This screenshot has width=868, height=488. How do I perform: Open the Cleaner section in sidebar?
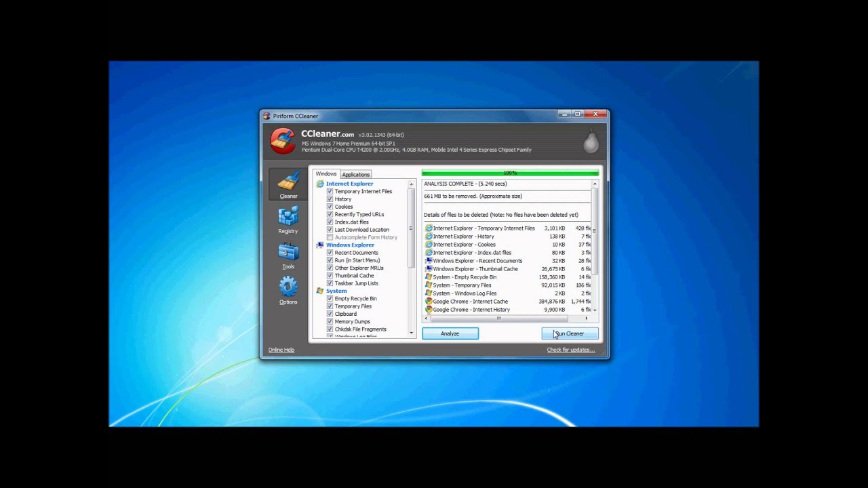[288, 185]
